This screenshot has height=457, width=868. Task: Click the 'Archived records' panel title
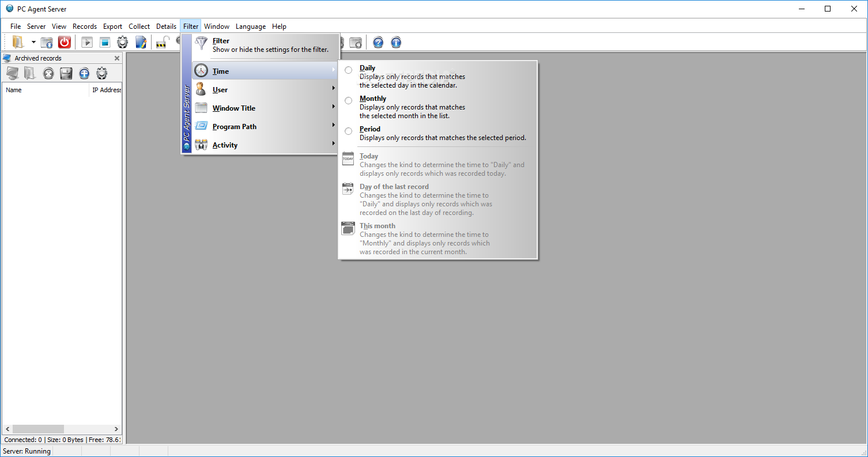pos(38,58)
